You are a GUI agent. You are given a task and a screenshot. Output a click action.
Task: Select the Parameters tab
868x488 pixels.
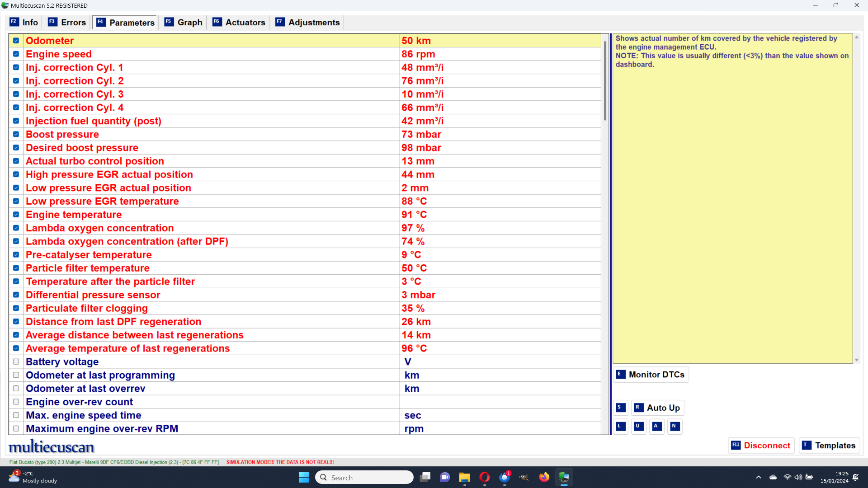click(x=126, y=22)
